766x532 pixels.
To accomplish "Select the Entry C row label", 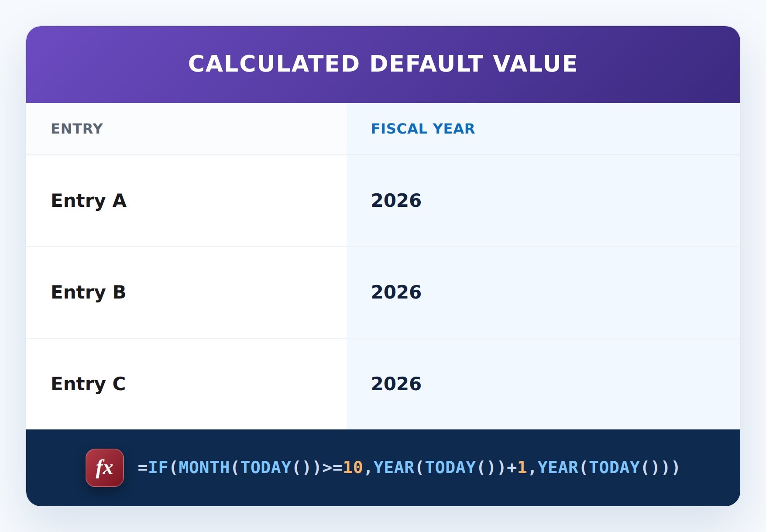I will click(88, 384).
